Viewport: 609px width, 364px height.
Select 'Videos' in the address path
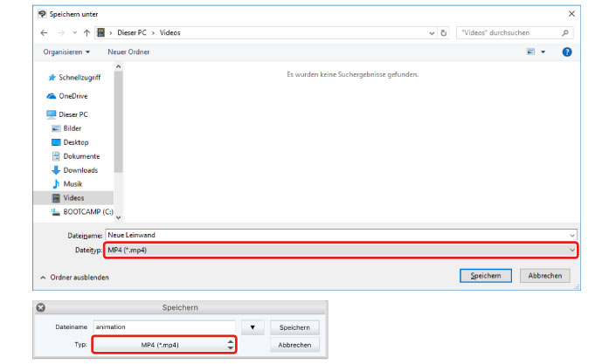(170, 32)
